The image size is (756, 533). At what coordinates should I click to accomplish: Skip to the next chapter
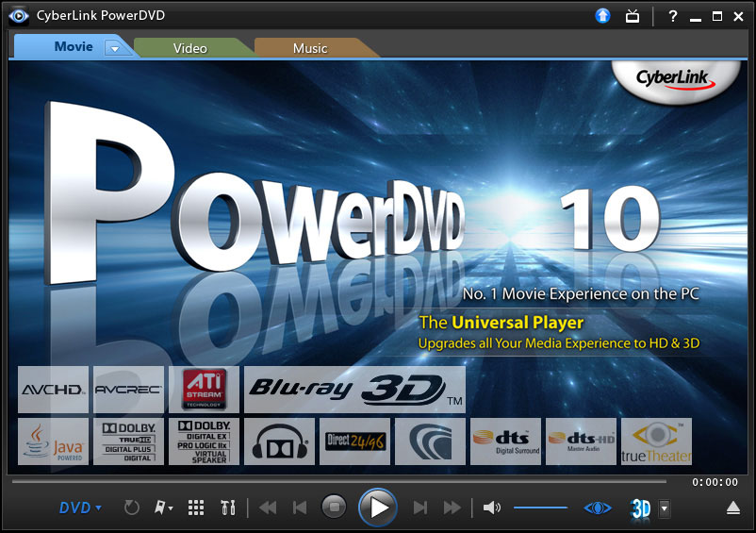[420, 508]
